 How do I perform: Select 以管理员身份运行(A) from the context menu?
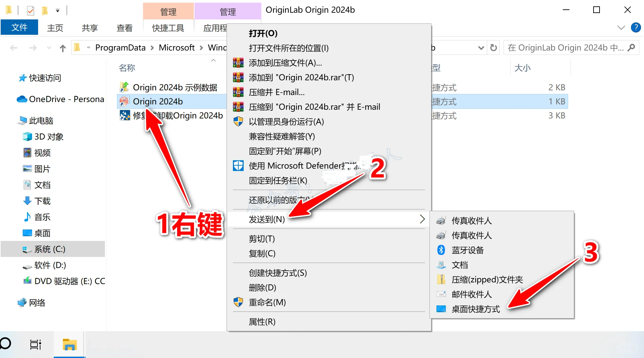(x=286, y=122)
